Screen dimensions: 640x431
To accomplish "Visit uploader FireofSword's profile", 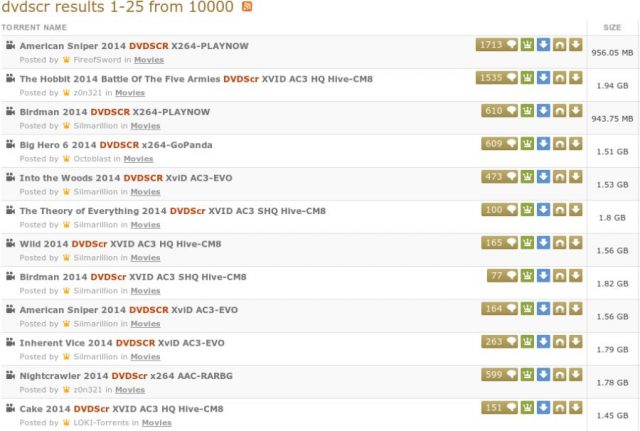I will (98, 60).
